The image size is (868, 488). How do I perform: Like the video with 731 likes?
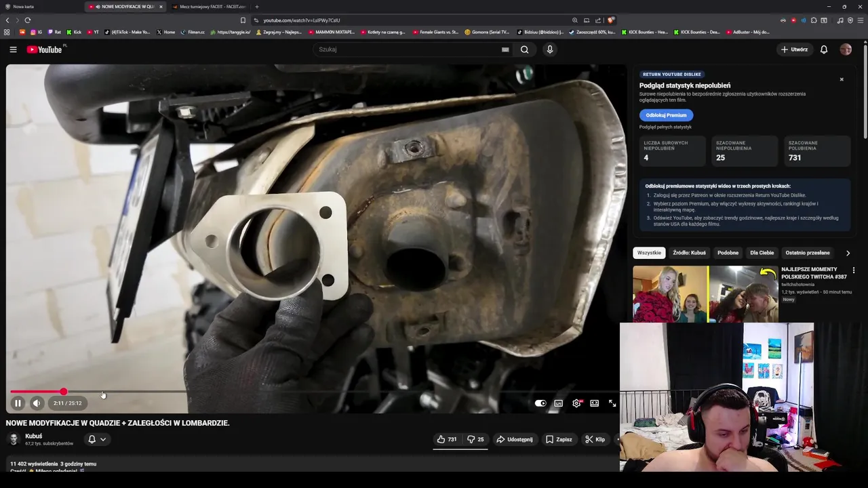coord(447,439)
